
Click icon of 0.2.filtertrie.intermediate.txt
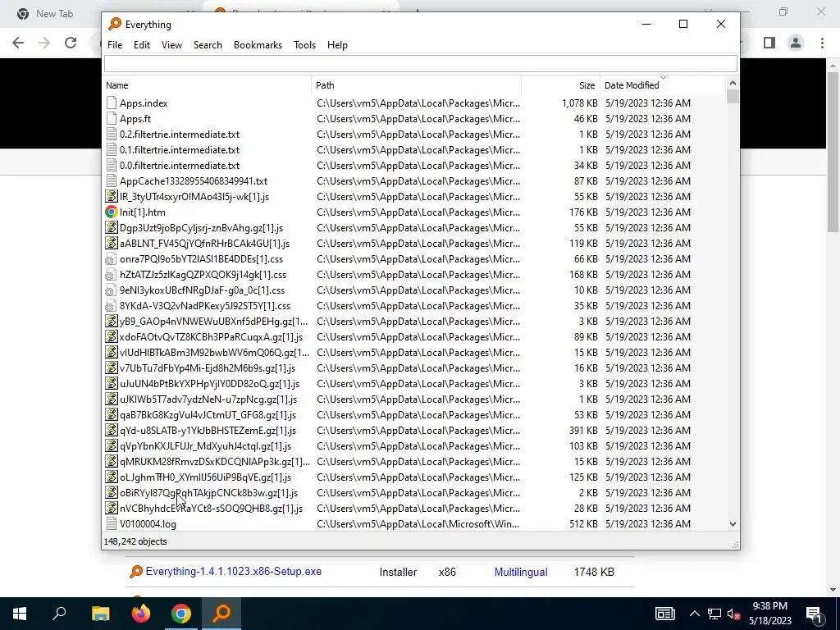pos(111,134)
